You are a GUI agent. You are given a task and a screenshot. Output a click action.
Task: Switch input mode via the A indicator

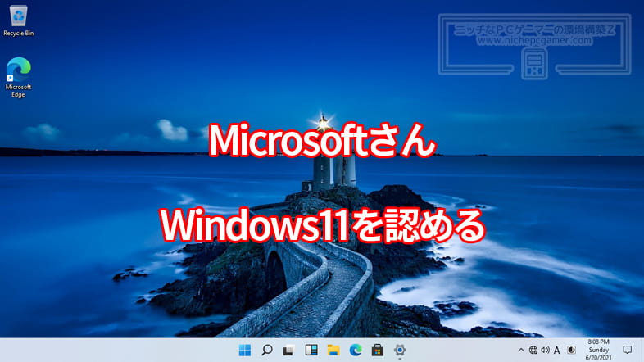[557, 350]
